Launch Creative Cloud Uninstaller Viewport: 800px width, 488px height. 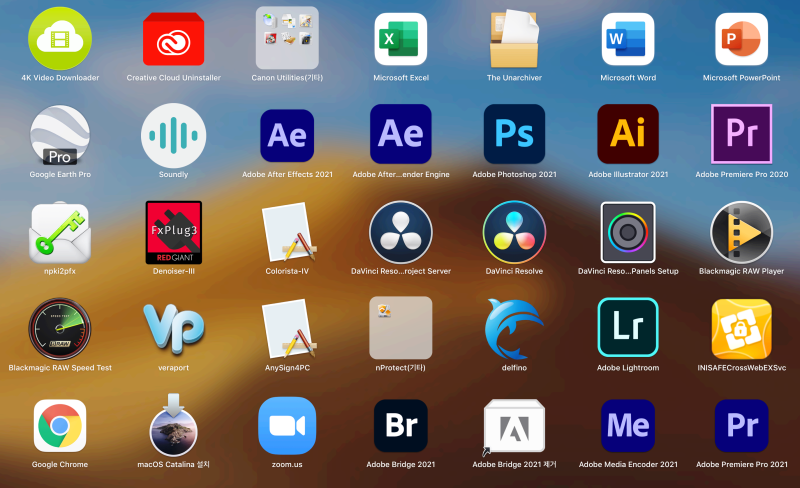click(x=173, y=39)
